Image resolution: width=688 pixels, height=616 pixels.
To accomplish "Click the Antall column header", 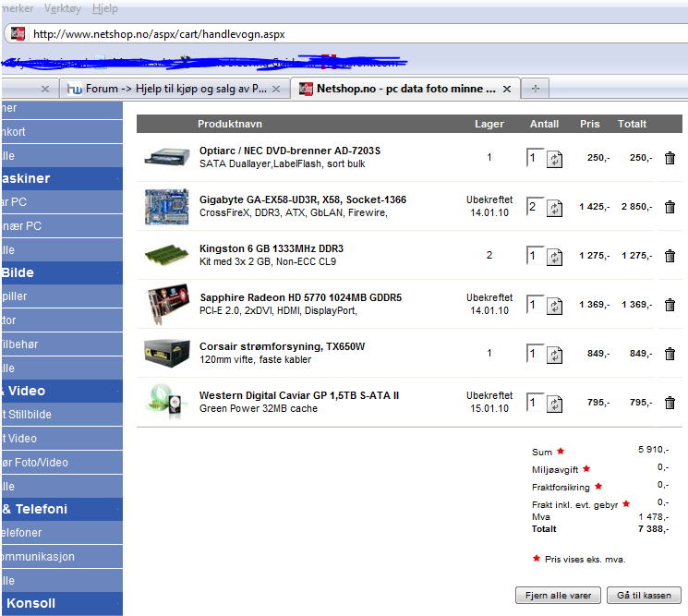I will pyautogui.click(x=544, y=124).
